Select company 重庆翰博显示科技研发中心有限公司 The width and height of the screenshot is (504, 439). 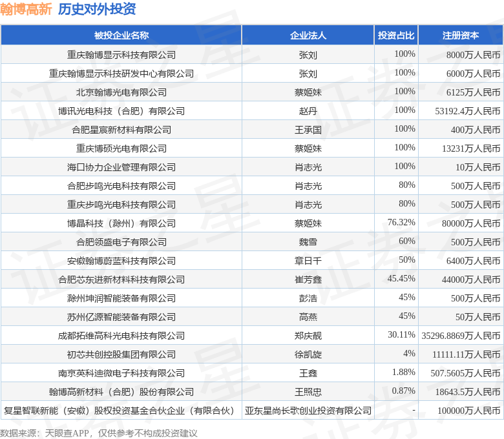tap(121, 74)
